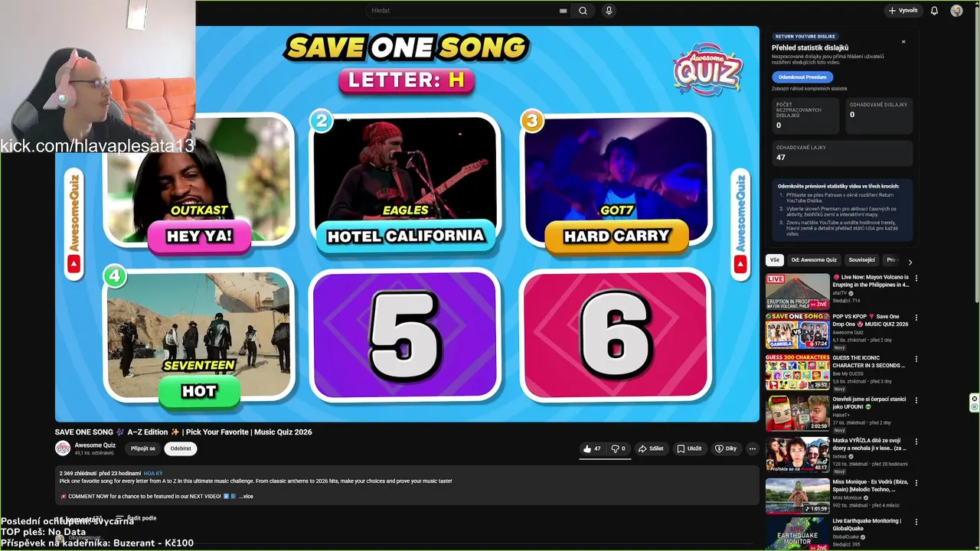
Task: Select the Od: Awesome Quiz chip
Action: pos(814,260)
